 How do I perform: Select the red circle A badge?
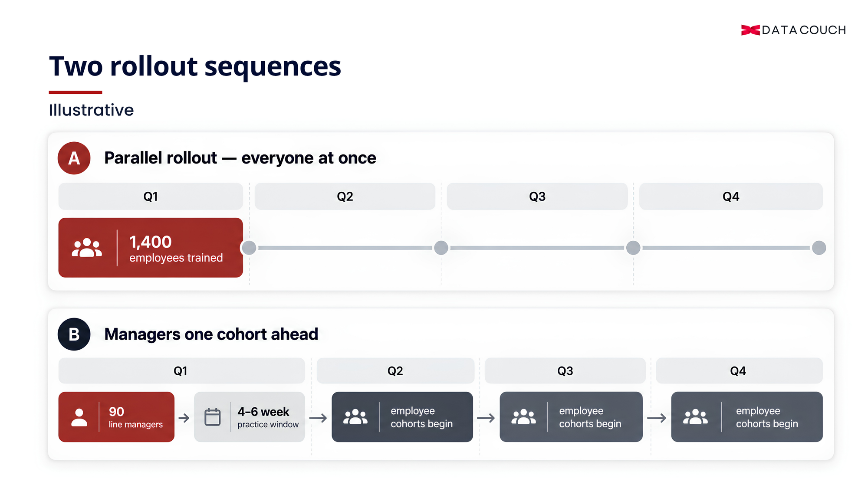[x=74, y=158]
